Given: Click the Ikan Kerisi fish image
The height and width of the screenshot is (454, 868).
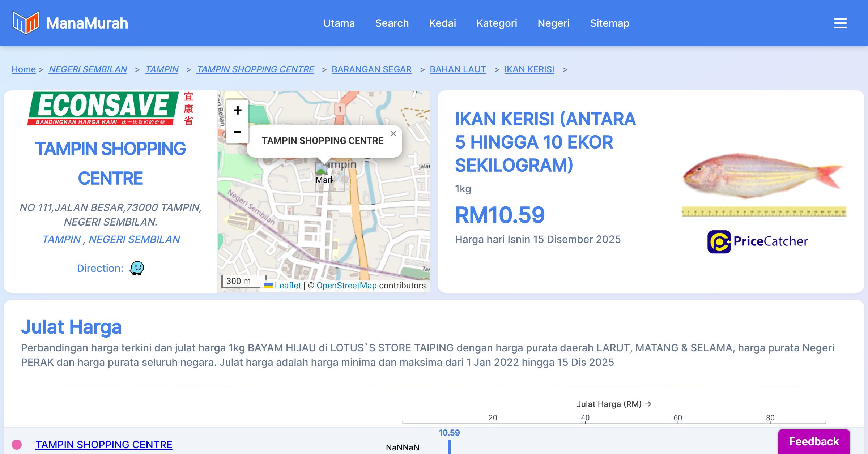Looking at the screenshot, I should pos(763,176).
